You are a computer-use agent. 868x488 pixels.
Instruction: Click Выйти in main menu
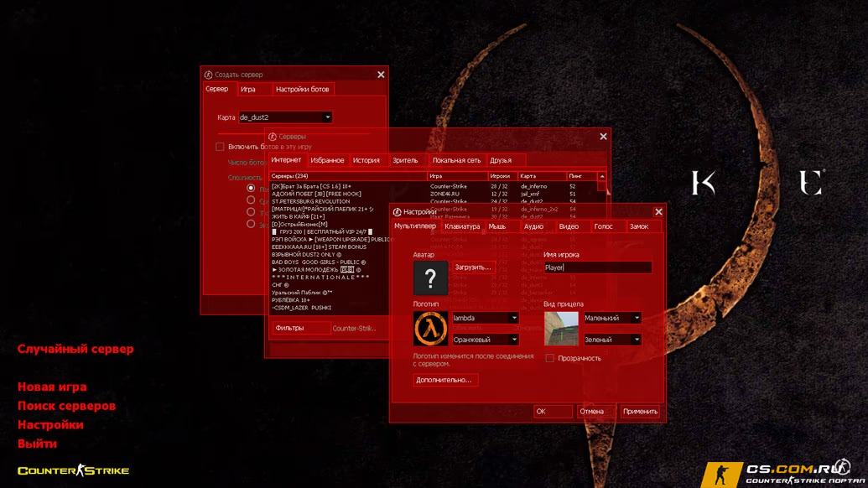tap(37, 444)
